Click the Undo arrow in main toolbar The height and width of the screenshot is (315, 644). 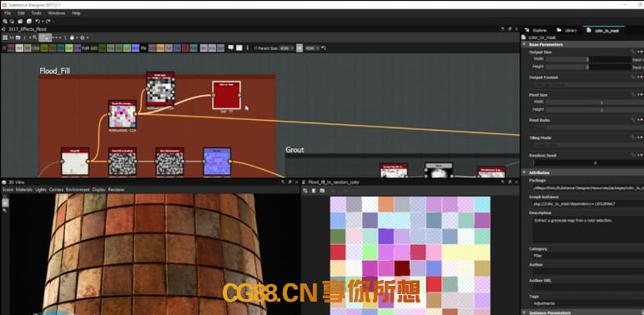38,22
